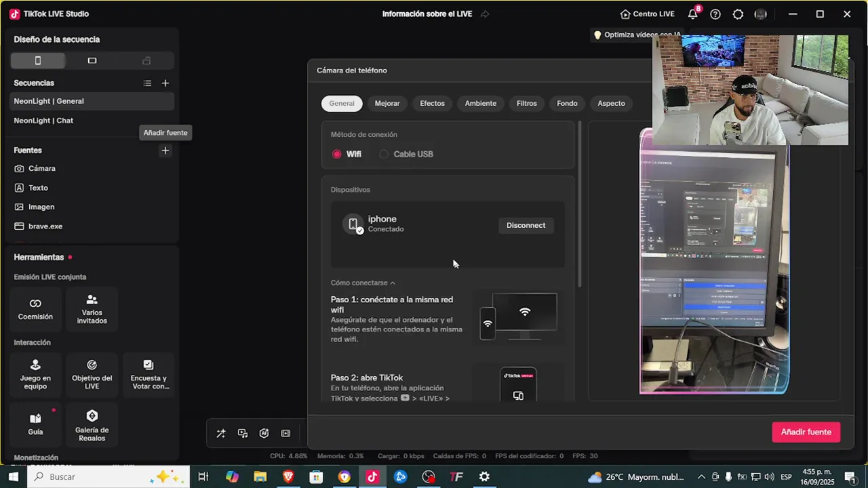Open the General tab
This screenshot has height=488, width=868.
pos(342,104)
